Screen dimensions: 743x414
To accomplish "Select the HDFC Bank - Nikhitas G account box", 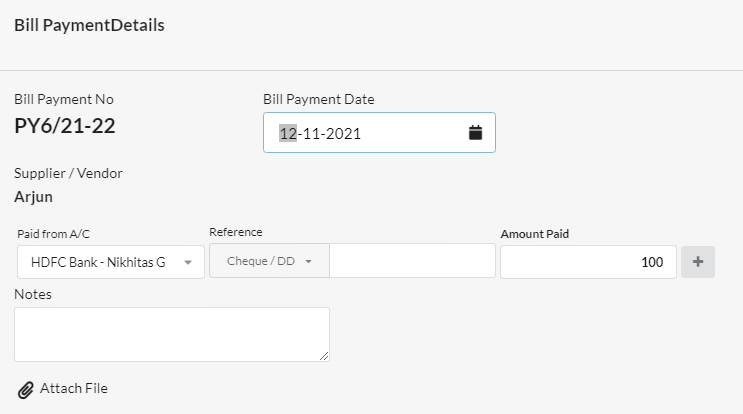I will pyautogui.click(x=111, y=261).
